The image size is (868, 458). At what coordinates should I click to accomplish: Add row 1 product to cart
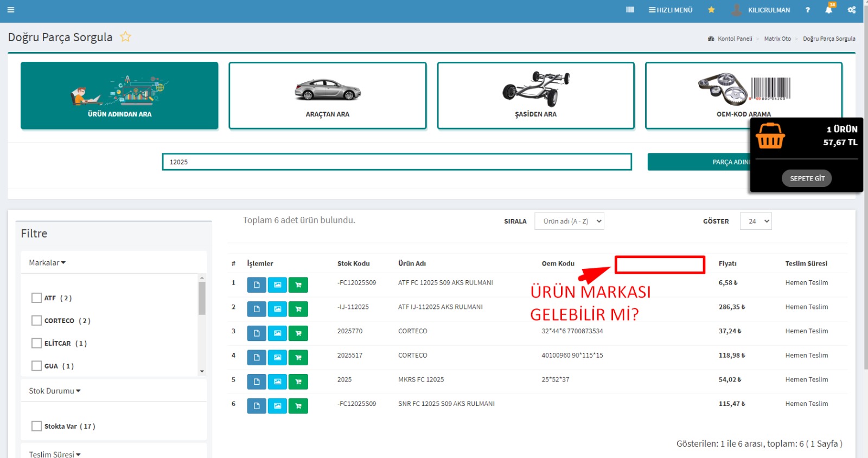(x=298, y=285)
